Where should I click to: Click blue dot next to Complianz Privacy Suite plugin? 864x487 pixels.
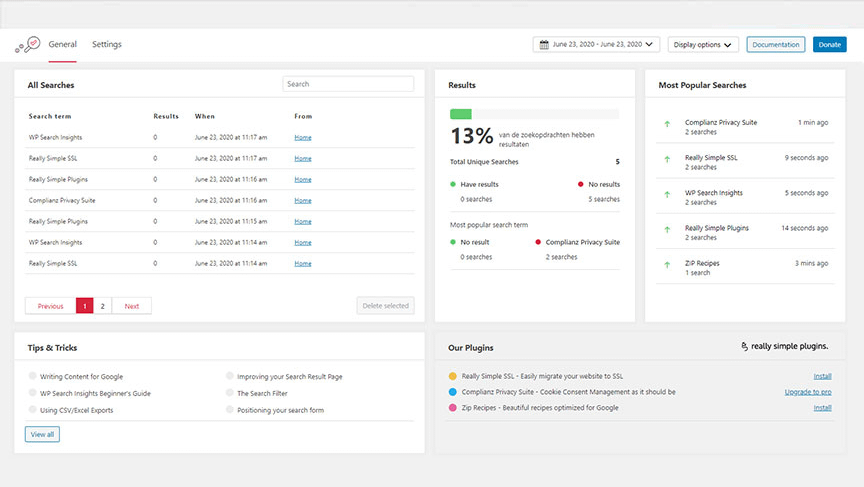coord(452,392)
